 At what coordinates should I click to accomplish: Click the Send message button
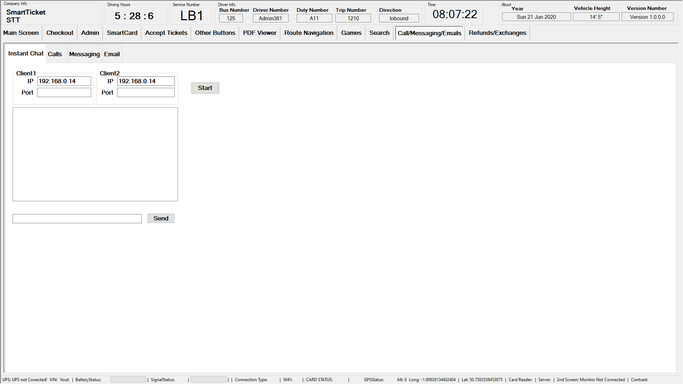point(161,218)
